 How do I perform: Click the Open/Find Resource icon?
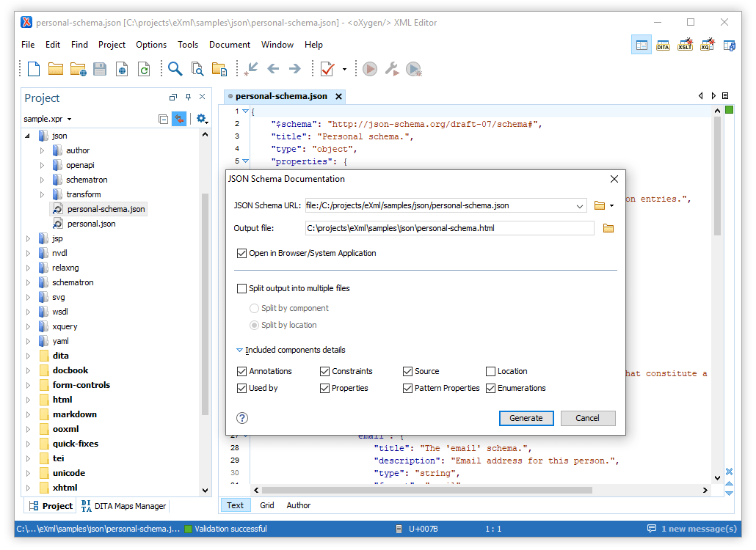tap(219, 70)
